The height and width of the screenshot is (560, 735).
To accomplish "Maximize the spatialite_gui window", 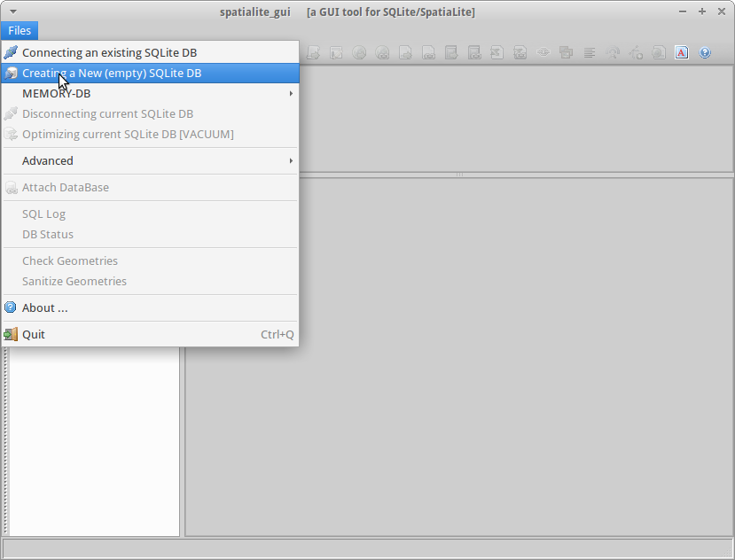I will tap(701, 12).
